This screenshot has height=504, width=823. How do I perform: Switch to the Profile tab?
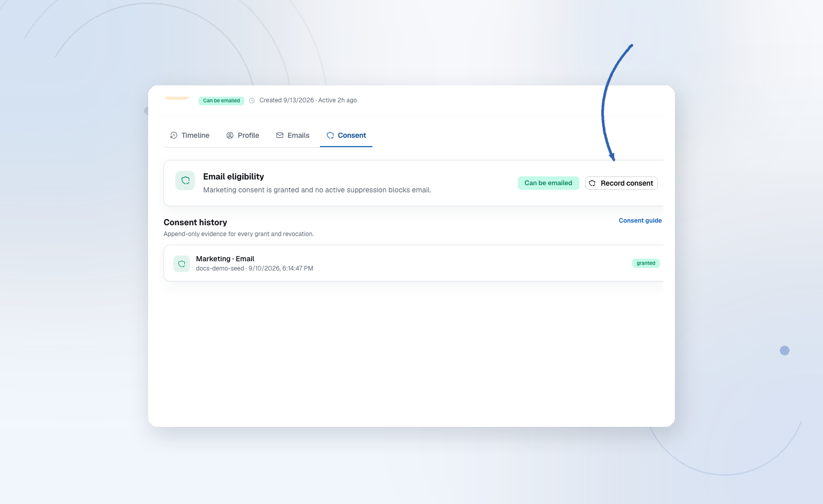243,135
